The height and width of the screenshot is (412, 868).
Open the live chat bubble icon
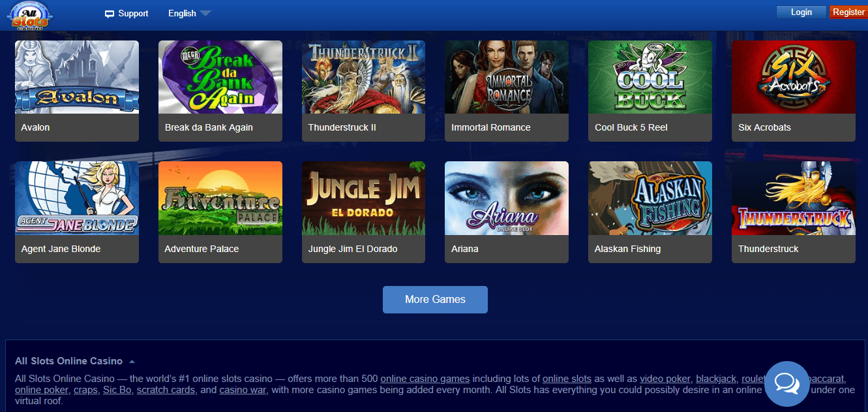point(787,384)
